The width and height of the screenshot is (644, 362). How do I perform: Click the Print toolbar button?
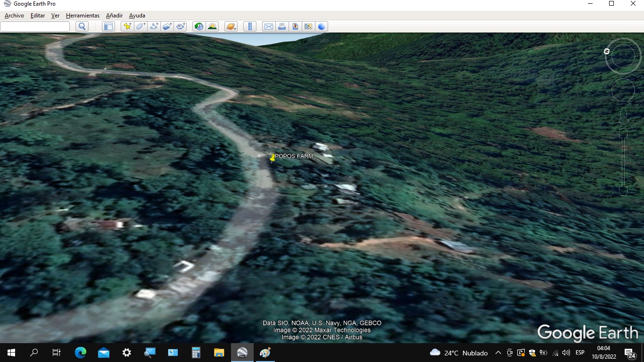point(282,26)
